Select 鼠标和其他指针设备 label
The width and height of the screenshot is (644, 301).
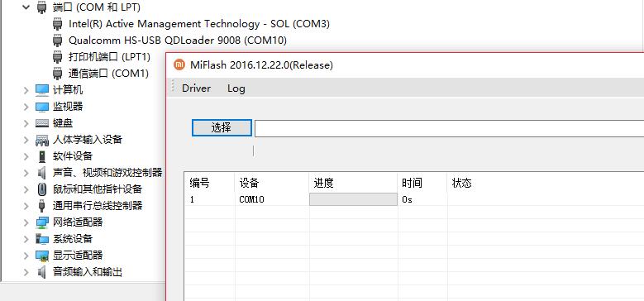click(x=98, y=189)
